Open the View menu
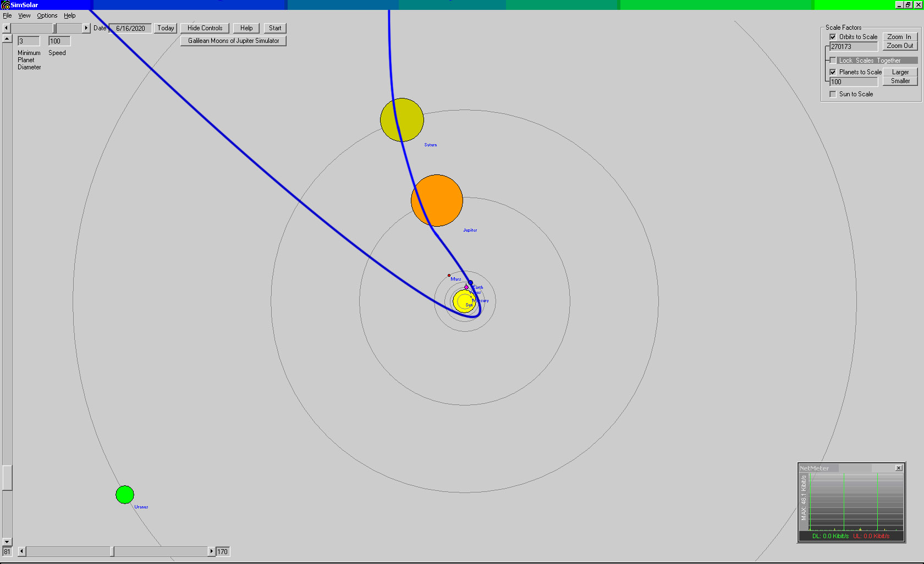 coord(24,15)
